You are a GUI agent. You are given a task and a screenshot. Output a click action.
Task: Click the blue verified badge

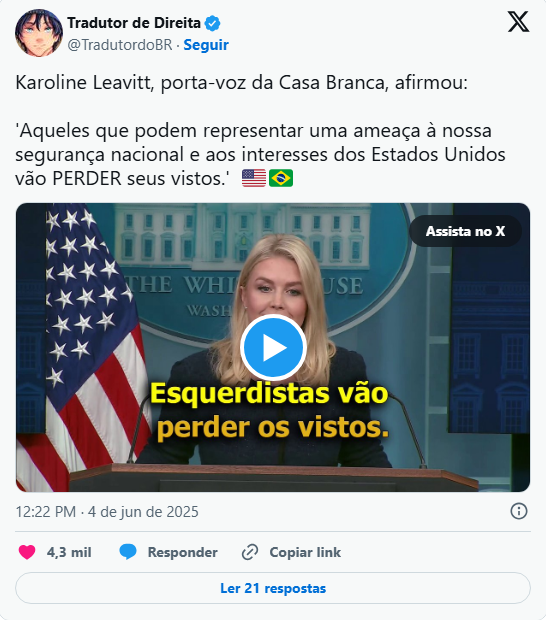click(212, 23)
